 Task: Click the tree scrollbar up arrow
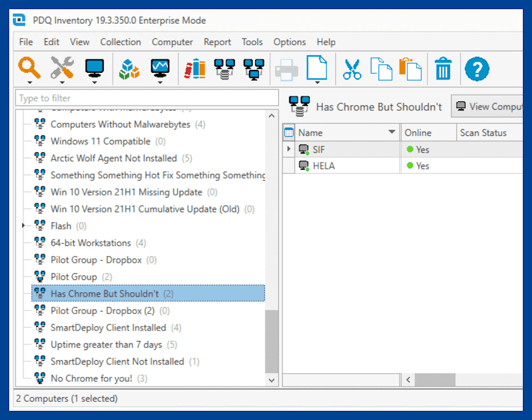271,116
